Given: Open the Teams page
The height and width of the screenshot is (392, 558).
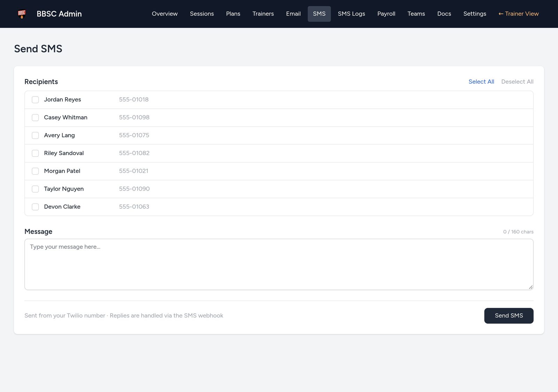Looking at the screenshot, I should (416, 14).
